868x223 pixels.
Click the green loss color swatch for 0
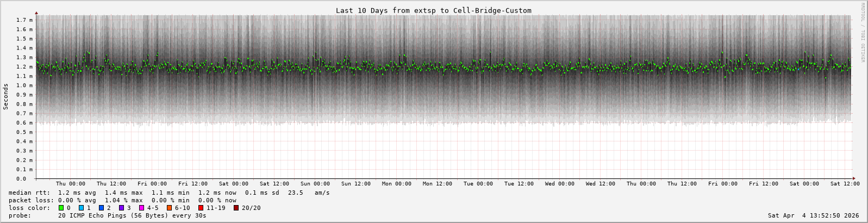click(x=61, y=208)
